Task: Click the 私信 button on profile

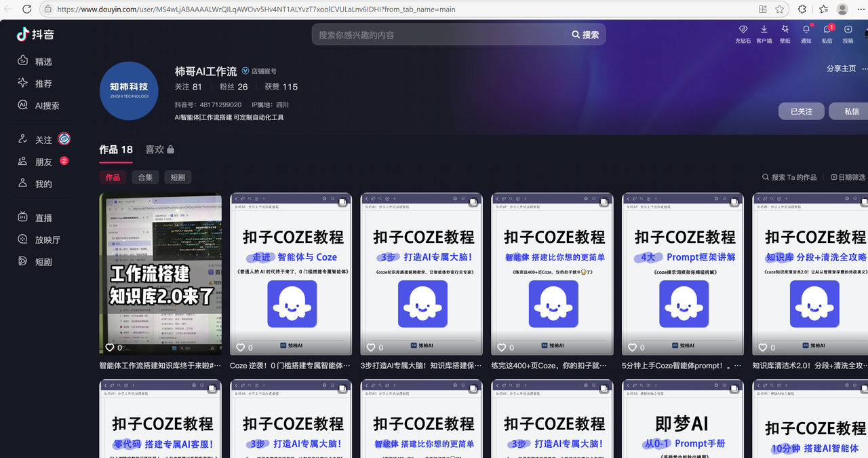Action: pos(850,111)
